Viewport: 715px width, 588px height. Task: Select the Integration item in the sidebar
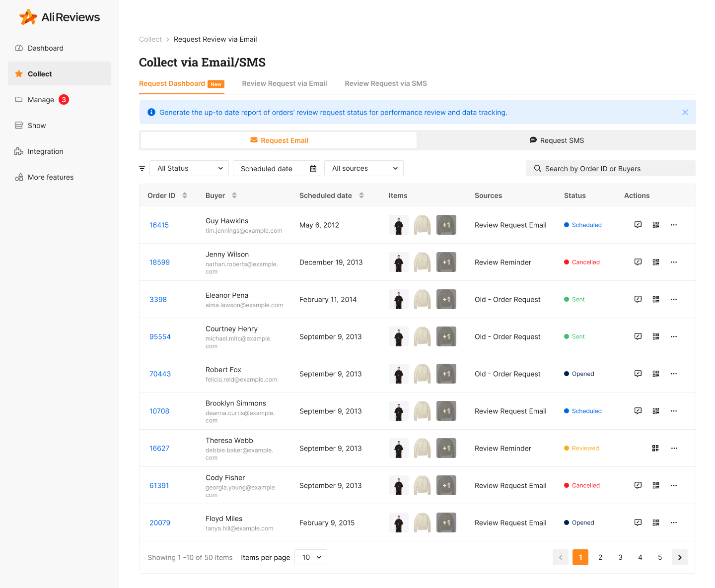45,151
